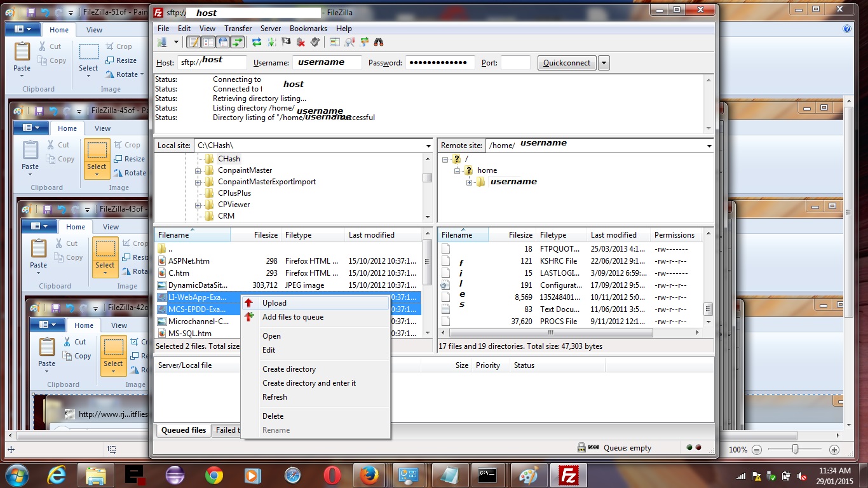
Task: Click Paint zoom in plus button
Action: point(834,449)
